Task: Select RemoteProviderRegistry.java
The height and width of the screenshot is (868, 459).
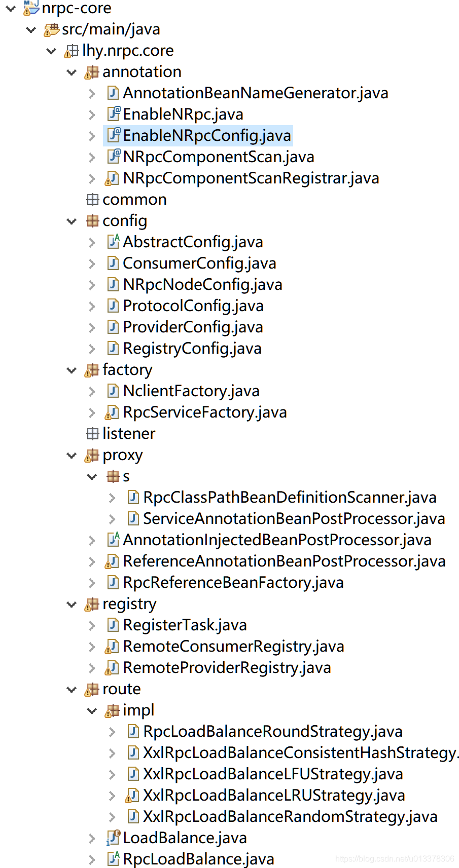Action: coord(227,668)
